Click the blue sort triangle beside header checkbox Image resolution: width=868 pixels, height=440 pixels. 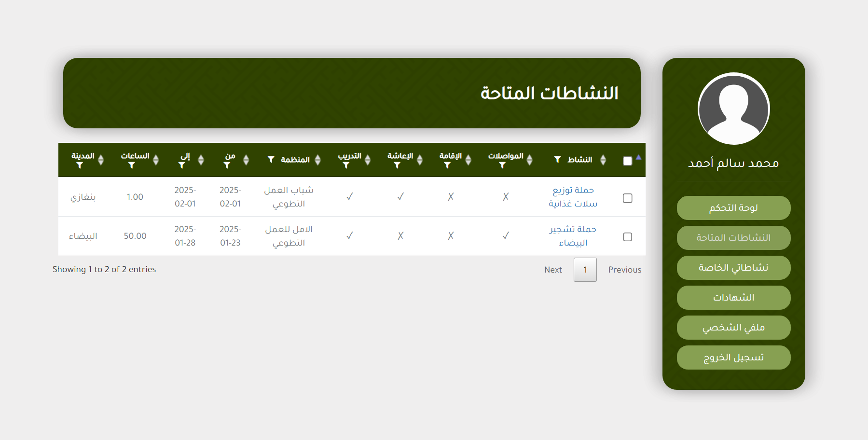[x=639, y=157]
